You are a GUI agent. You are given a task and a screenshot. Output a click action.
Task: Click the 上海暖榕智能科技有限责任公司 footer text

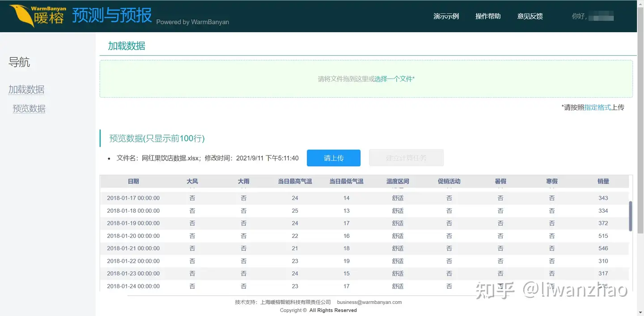click(296, 302)
